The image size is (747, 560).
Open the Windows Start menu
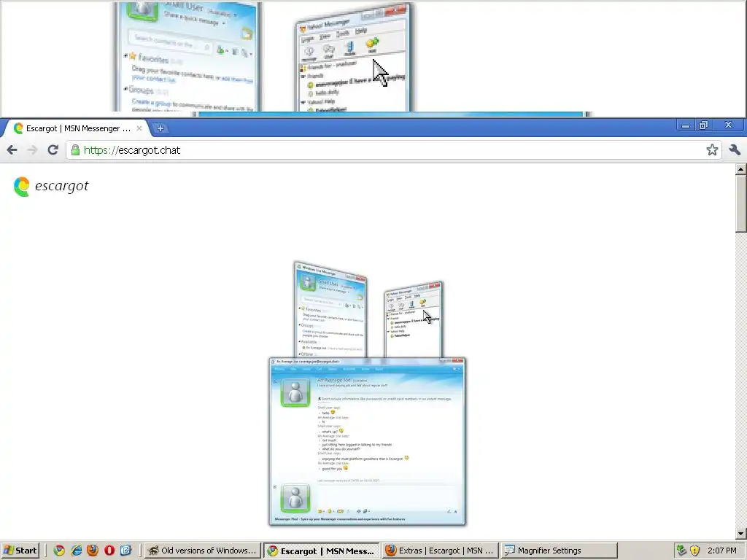(20, 551)
